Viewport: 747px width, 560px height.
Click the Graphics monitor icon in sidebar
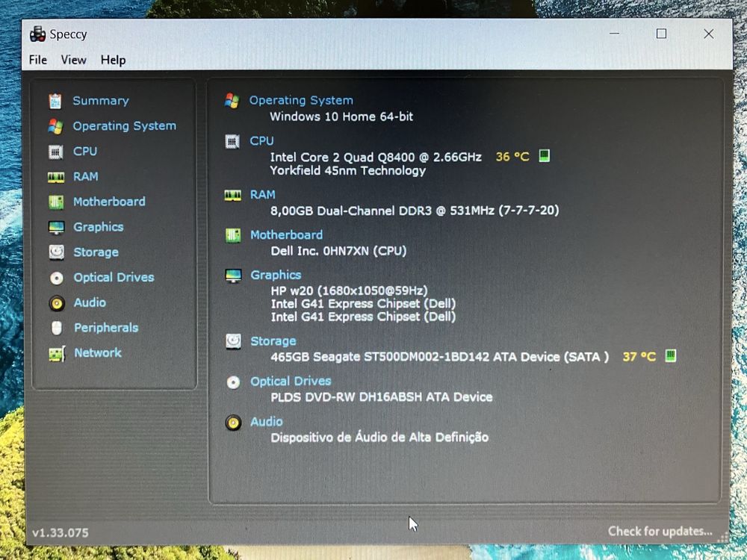click(56, 227)
